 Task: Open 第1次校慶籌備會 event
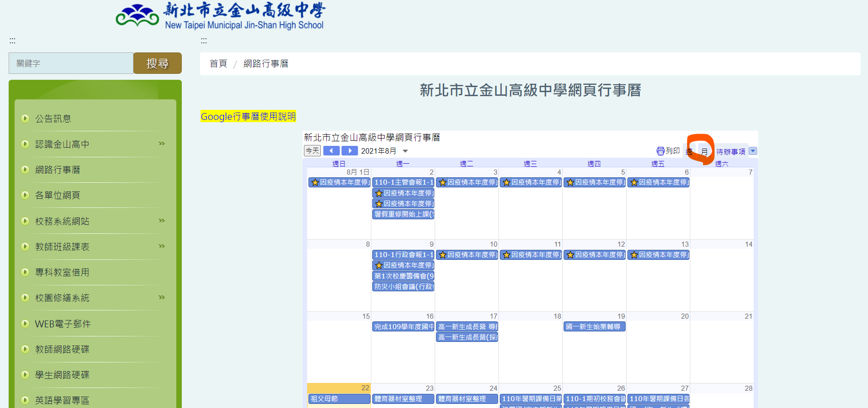pyautogui.click(x=403, y=276)
